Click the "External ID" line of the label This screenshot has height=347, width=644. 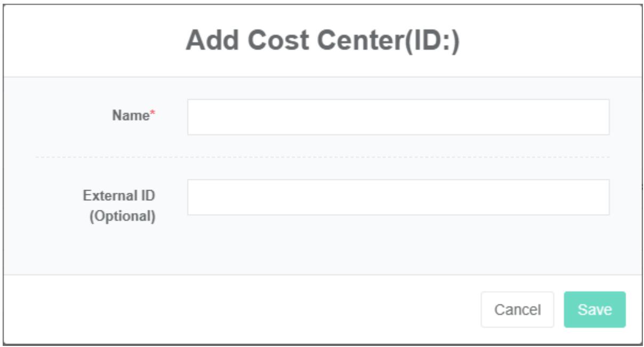click(x=119, y=196)
